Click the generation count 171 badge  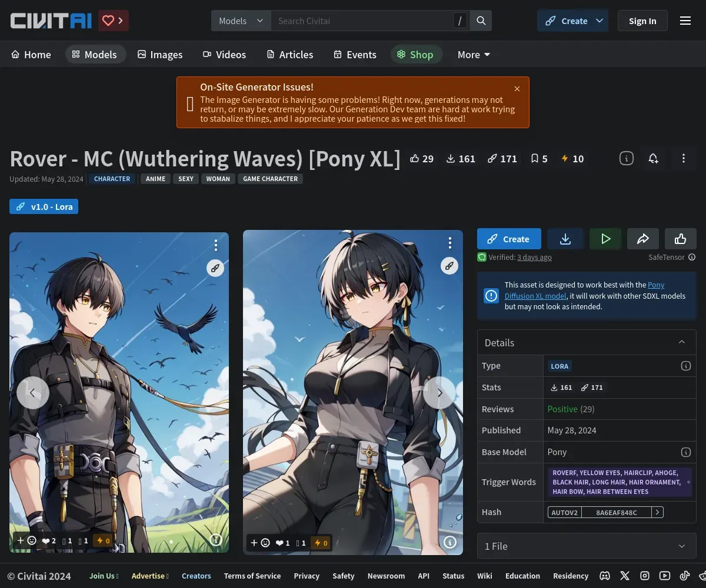pyautogui.click(x=502, y=159)
